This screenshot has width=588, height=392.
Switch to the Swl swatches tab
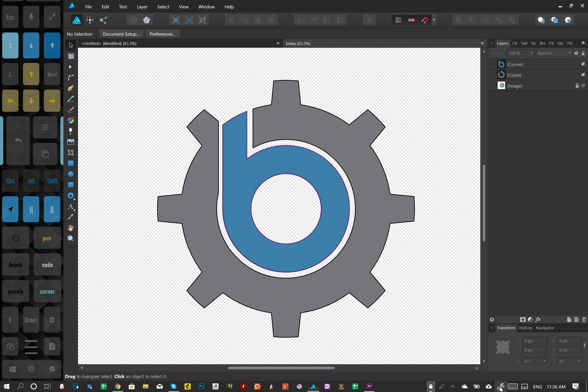(x=524, y=43)
